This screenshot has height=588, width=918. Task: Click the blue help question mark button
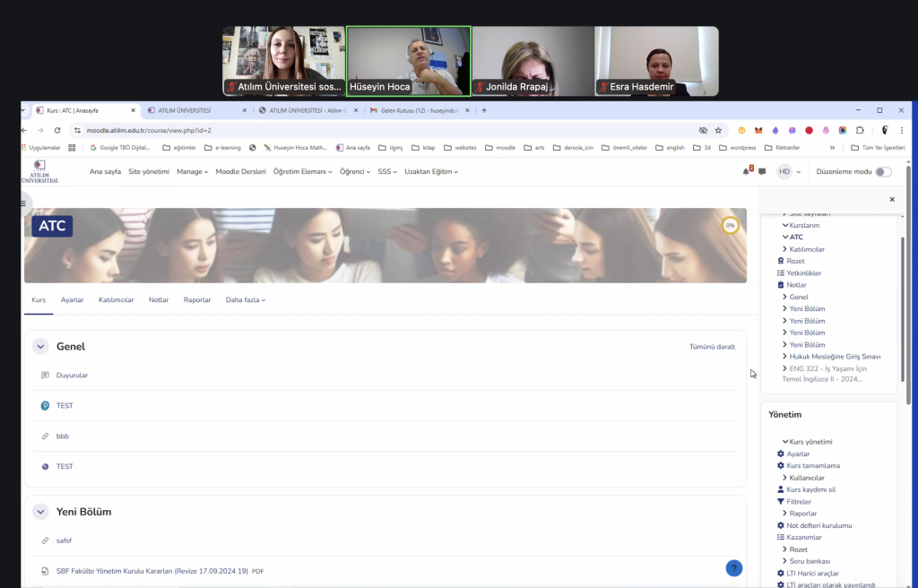click(733, 567)
